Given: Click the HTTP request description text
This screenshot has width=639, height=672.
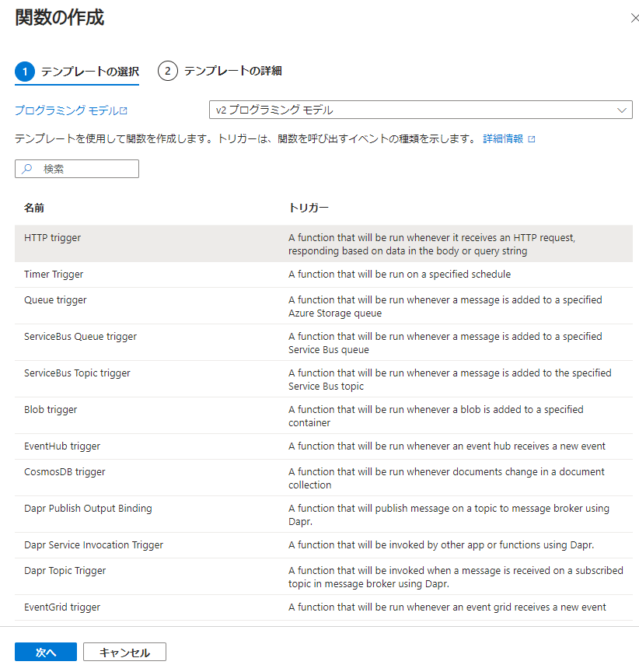Looking at the screenshot, I should (x=431, y=244).
